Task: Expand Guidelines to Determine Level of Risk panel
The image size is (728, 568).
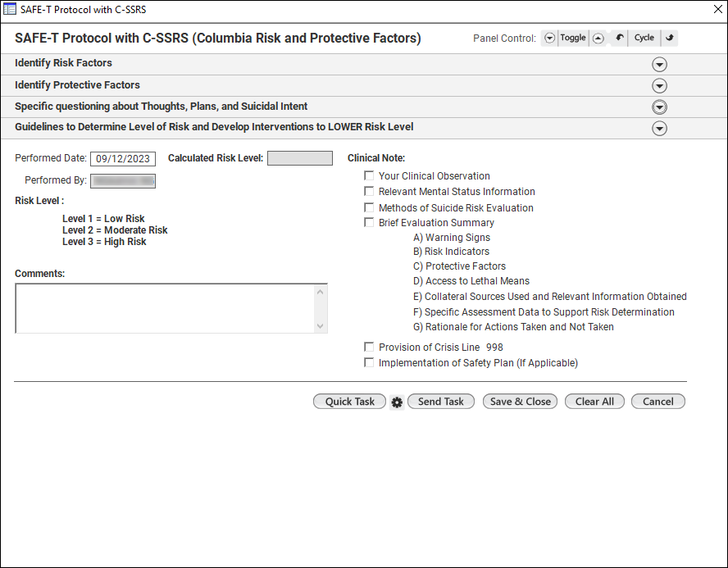Action: (x=659, y=129)
